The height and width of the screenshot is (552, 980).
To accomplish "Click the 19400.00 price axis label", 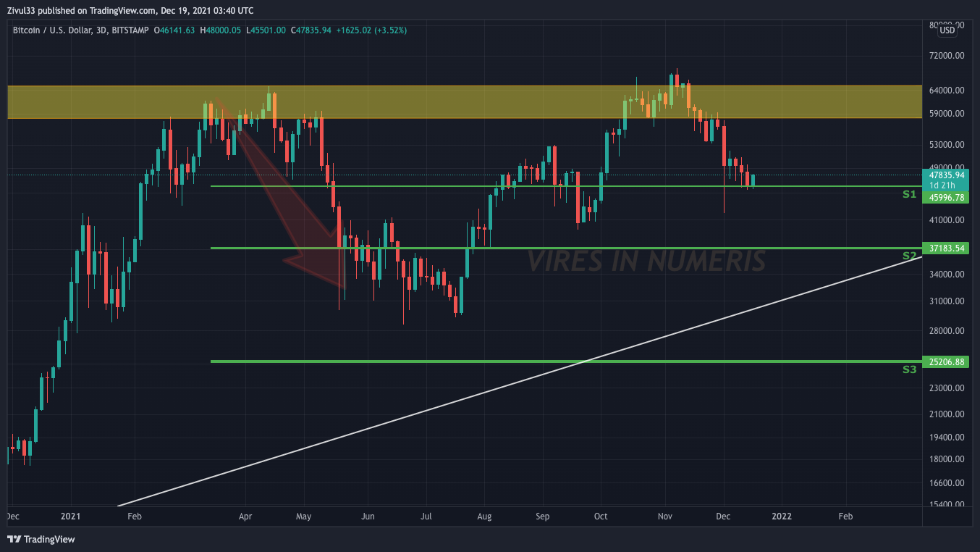I will [947, 438].
